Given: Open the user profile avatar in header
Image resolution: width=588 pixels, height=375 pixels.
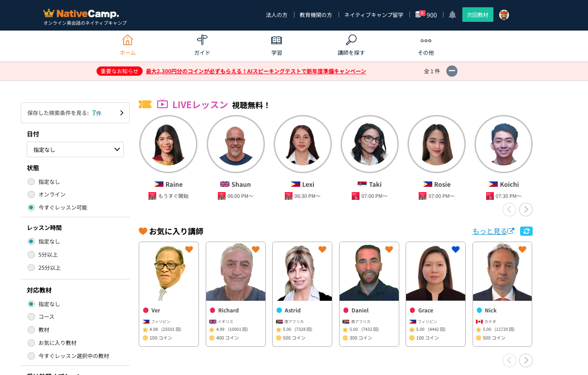Looking at the screenshot, I should point(504,15).
